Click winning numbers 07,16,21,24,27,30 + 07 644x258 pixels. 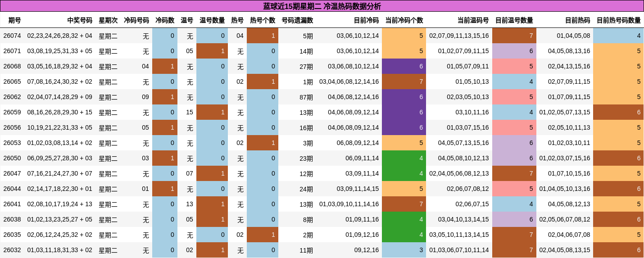coord(60,173)
